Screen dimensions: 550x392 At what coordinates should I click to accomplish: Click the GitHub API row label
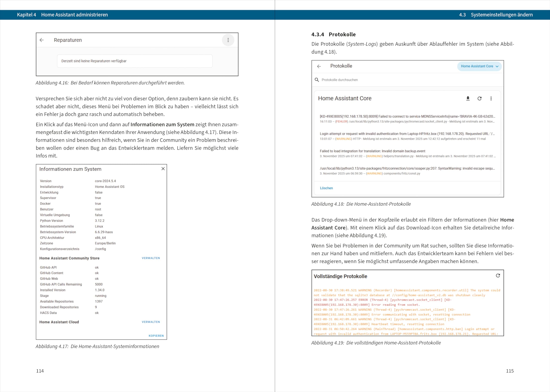[48, 267]
